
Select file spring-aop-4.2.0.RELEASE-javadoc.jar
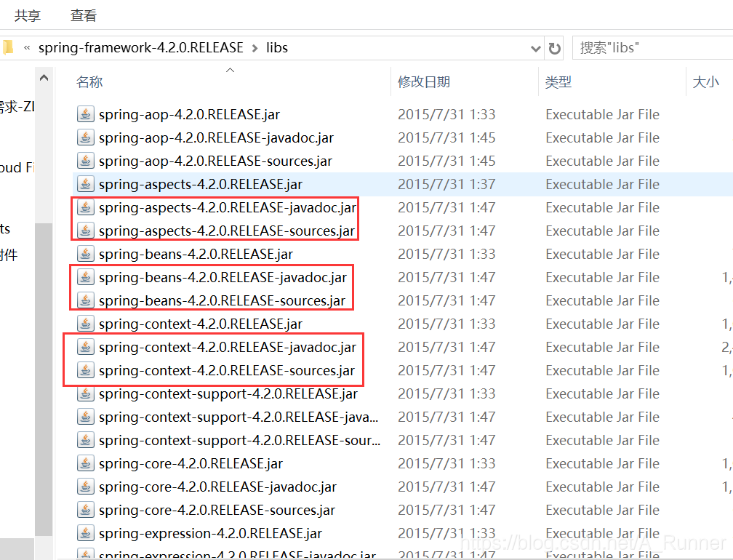(217, 138)
